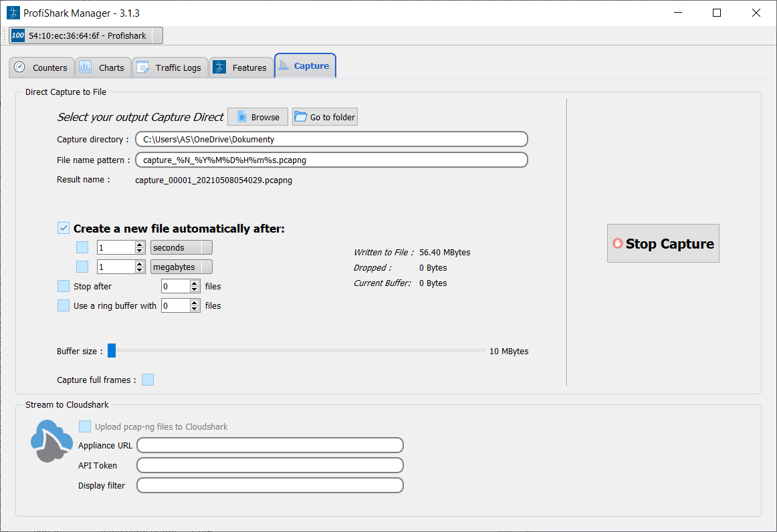Viewport: 777px width, 532px height.
Task: Click the Buffer size slider handle
Action: (x=112, y=351)
